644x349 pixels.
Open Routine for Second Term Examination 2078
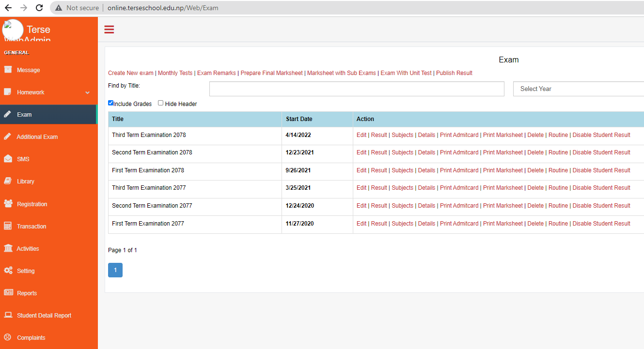558,152
